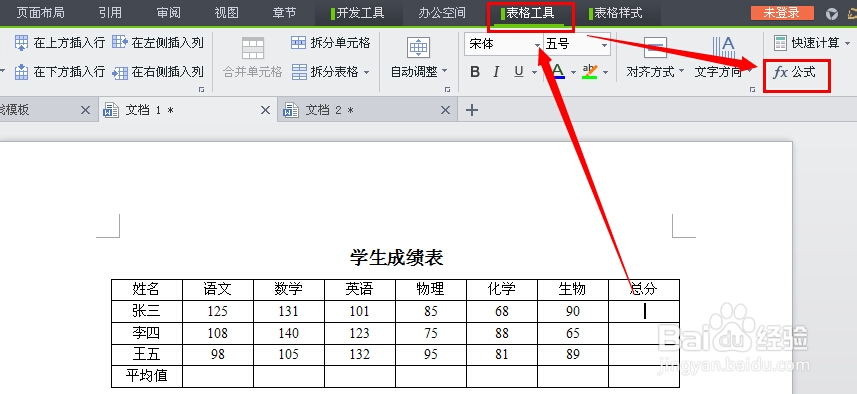857x394 pixels.
Task: Close the 文档 2 tab
Action: click(445, 110)
